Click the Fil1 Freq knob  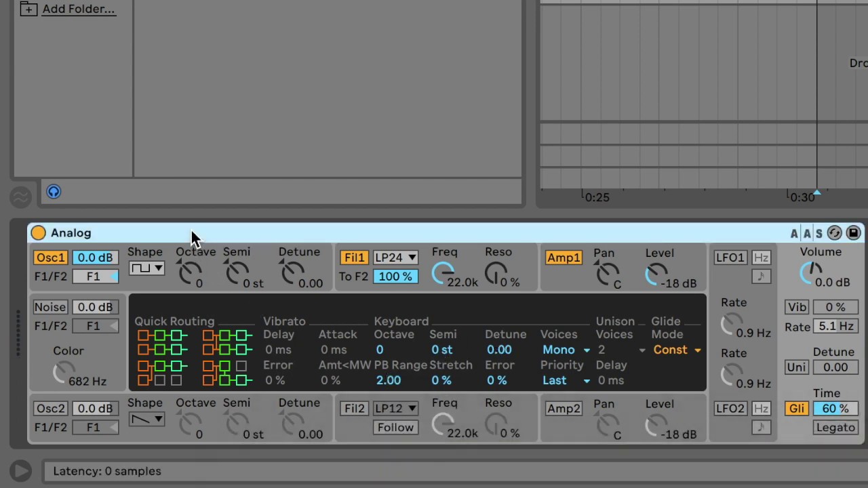442,273
